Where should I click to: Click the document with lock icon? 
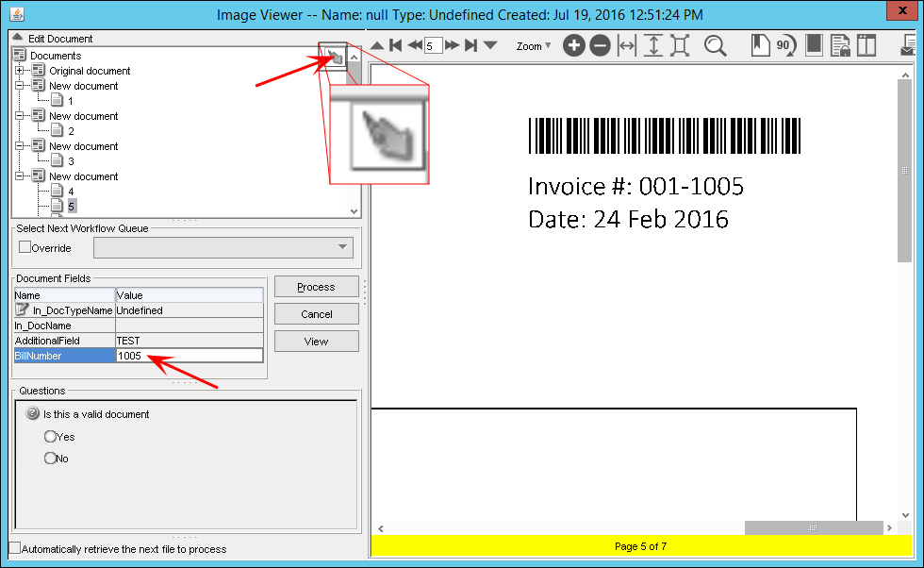840,45
